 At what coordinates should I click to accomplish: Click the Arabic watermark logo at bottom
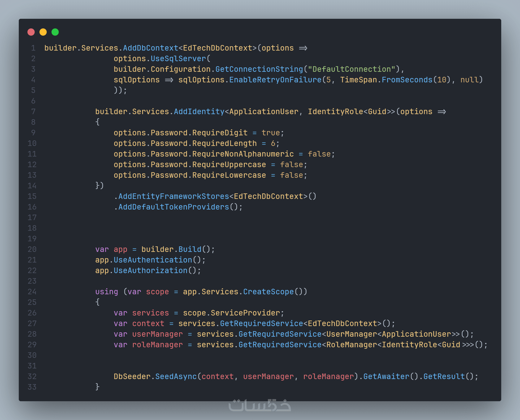click(260, 405)
